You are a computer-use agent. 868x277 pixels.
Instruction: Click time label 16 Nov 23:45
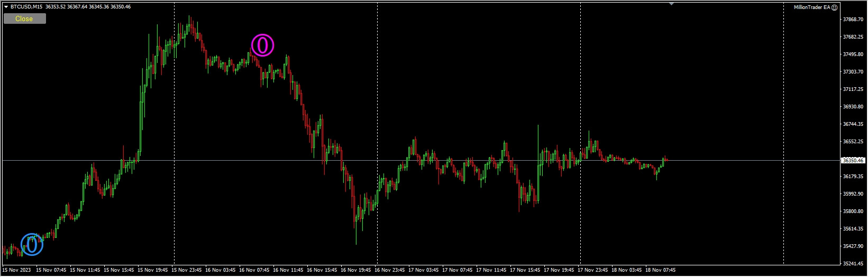(x=390, y=270)
